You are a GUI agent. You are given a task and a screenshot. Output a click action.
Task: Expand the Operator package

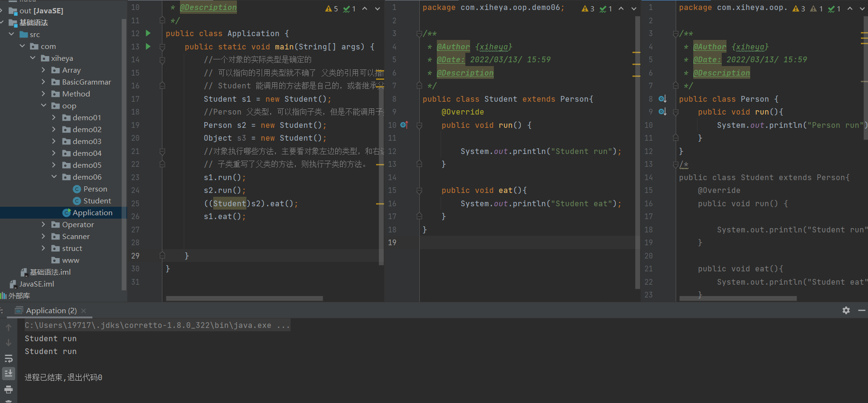coord(44,224)
